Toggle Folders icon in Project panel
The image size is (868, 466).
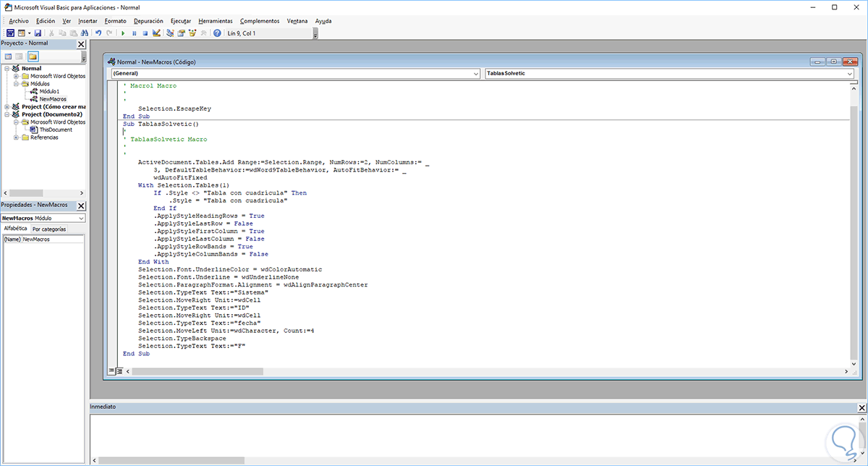pyautogui.click(x=33, y=56)
